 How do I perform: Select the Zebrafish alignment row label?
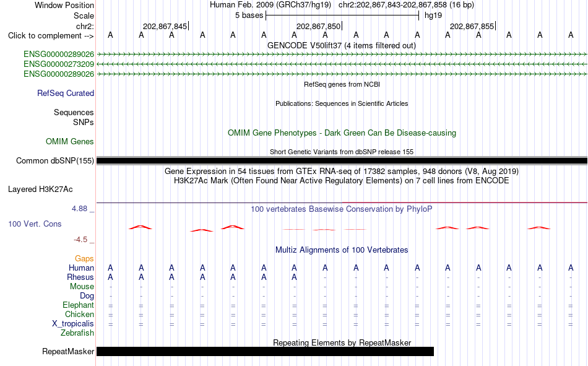tap(77, 333)
